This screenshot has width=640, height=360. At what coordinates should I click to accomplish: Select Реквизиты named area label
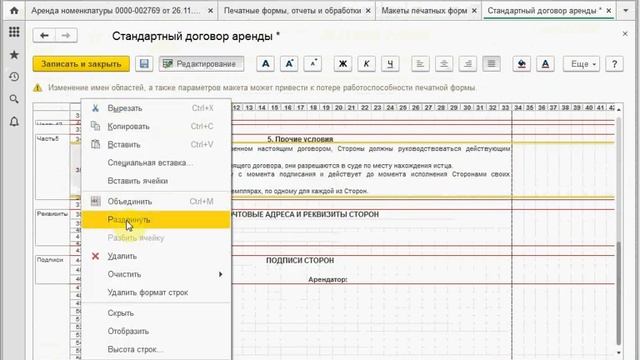point(52,214)
